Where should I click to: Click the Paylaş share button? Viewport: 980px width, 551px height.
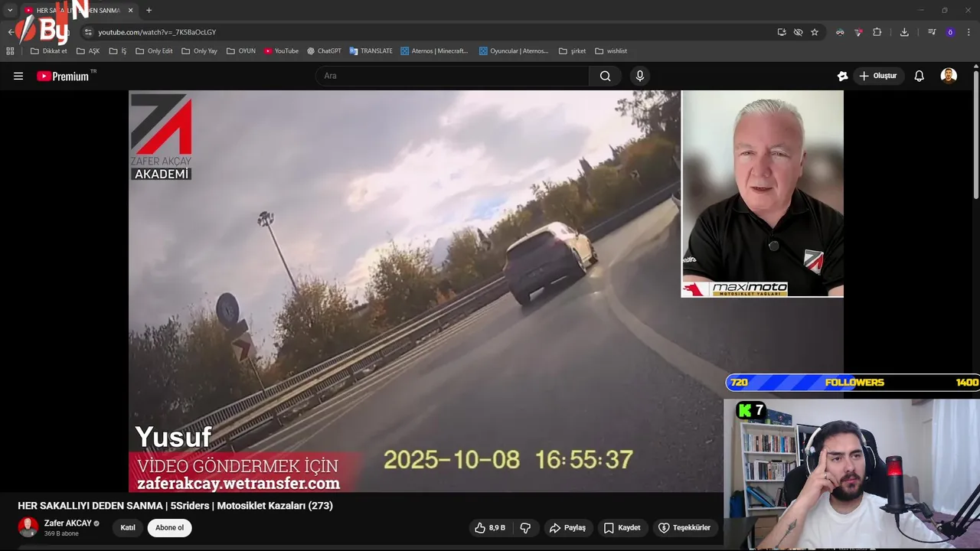click(x=567, y=528)
